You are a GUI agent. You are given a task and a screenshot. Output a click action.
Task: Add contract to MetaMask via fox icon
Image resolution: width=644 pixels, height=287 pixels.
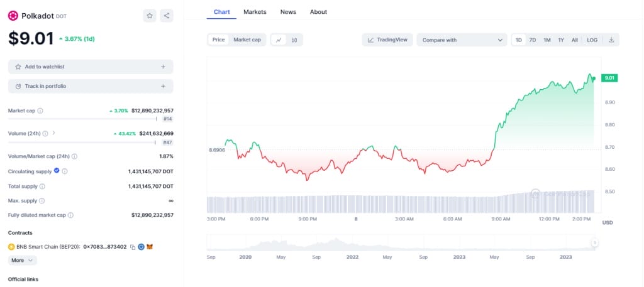click(150, 247)
